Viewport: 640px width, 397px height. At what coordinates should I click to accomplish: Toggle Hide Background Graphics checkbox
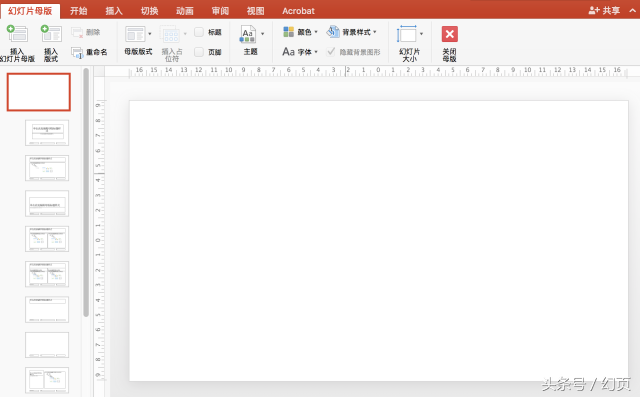pos(331,52)
